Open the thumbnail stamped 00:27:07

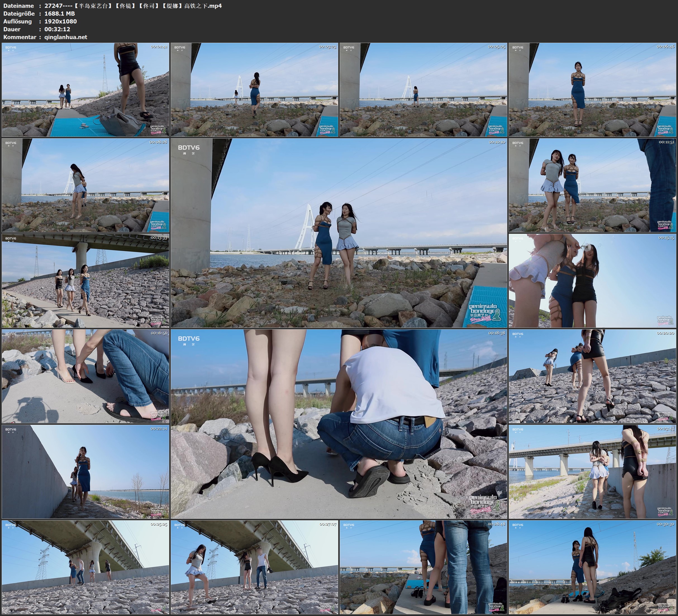(254, 567)
